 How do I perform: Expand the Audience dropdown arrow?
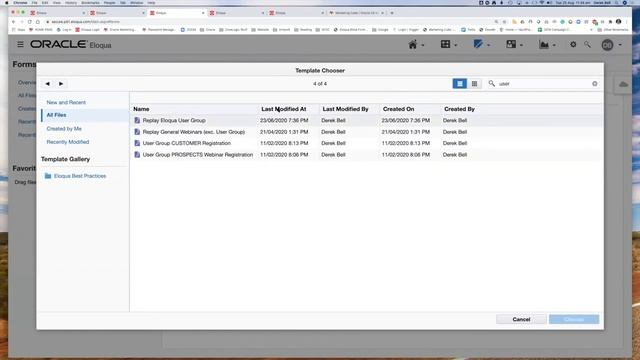[x=521, y=45]
